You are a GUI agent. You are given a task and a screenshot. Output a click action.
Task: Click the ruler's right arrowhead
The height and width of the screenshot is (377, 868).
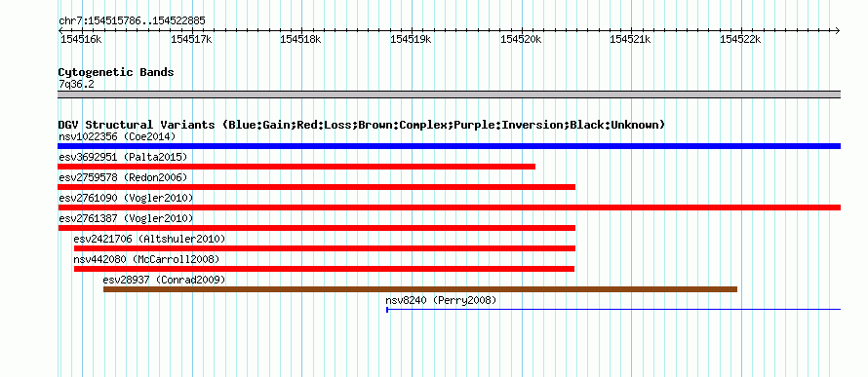click(x=837, y=31)
